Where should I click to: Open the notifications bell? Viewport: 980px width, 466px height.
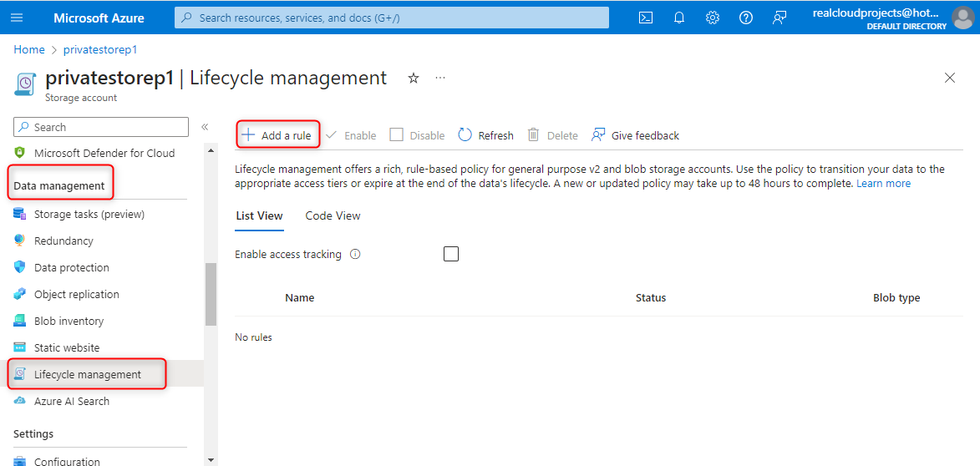(x=679, y=18)
